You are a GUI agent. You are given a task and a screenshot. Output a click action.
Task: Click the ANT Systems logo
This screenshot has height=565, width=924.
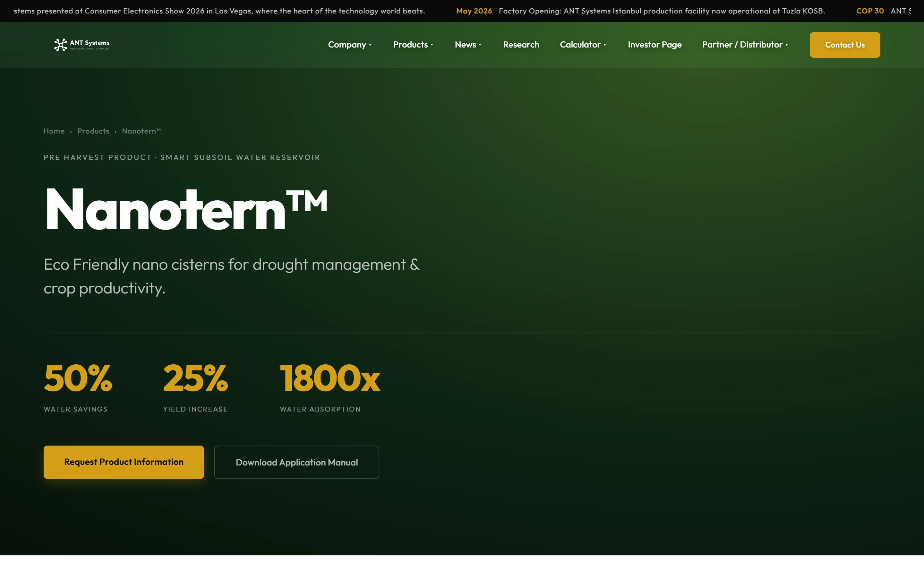point(82,45)
